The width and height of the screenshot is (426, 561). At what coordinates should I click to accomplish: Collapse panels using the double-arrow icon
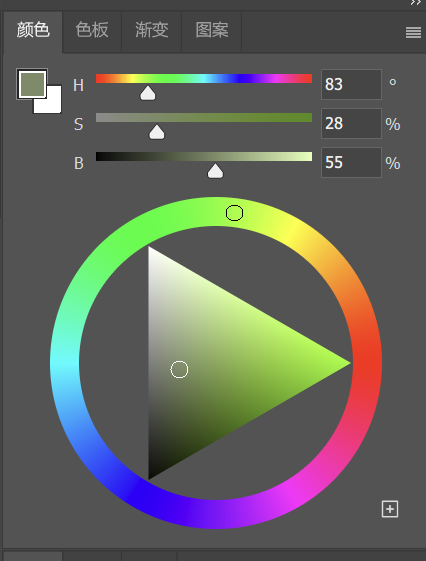416,3
